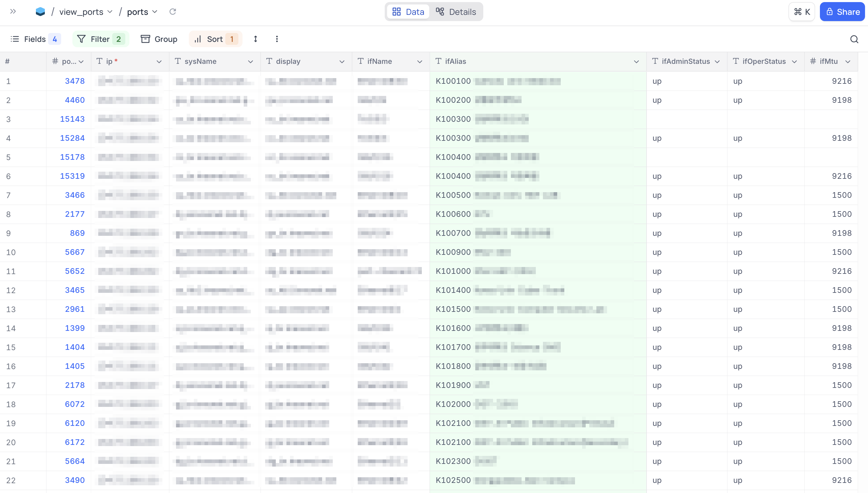Open port ID link 3478
This screenshot has width=868, height=493.
coord(75,81)
